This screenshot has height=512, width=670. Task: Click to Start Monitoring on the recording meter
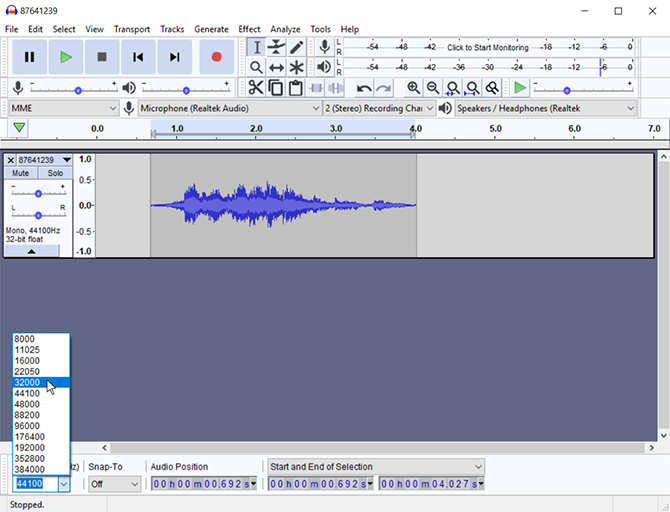tap(489, 47)
